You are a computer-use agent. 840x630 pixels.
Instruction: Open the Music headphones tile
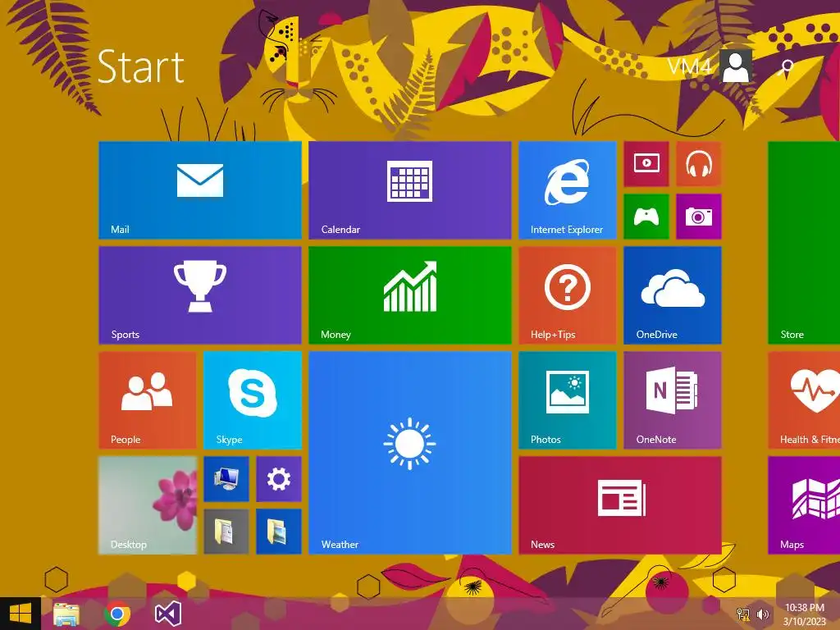[699, 164]
